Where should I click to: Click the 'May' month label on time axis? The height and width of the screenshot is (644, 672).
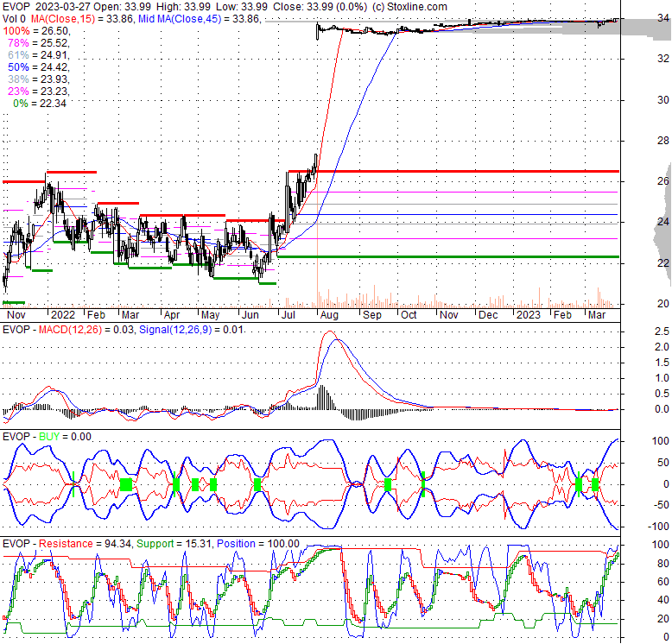[210, 315]
